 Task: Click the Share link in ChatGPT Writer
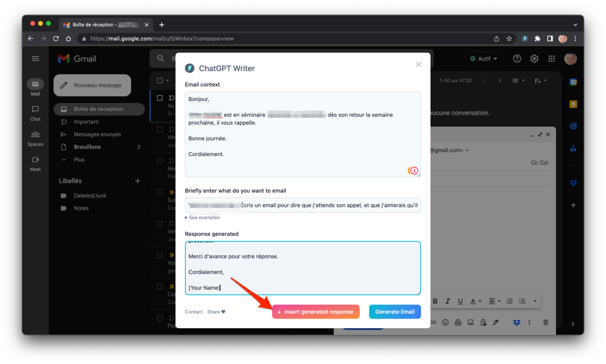point(216,312)
